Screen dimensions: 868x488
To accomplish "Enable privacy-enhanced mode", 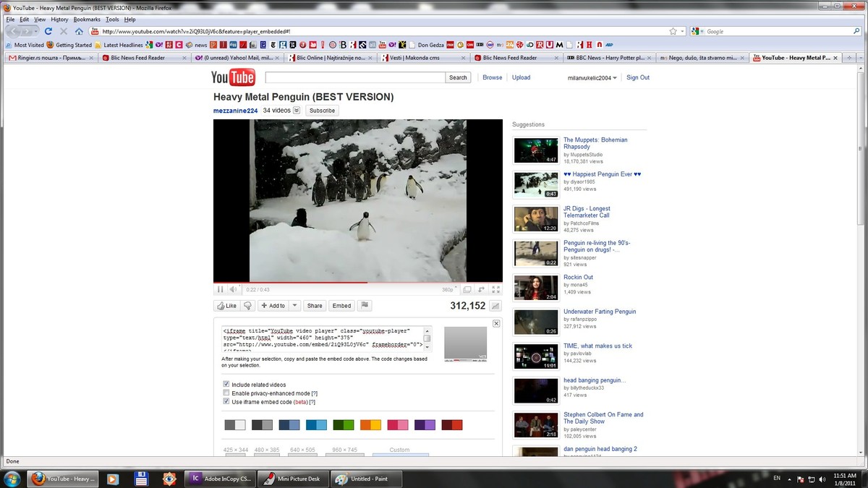I will pos(226,393).
